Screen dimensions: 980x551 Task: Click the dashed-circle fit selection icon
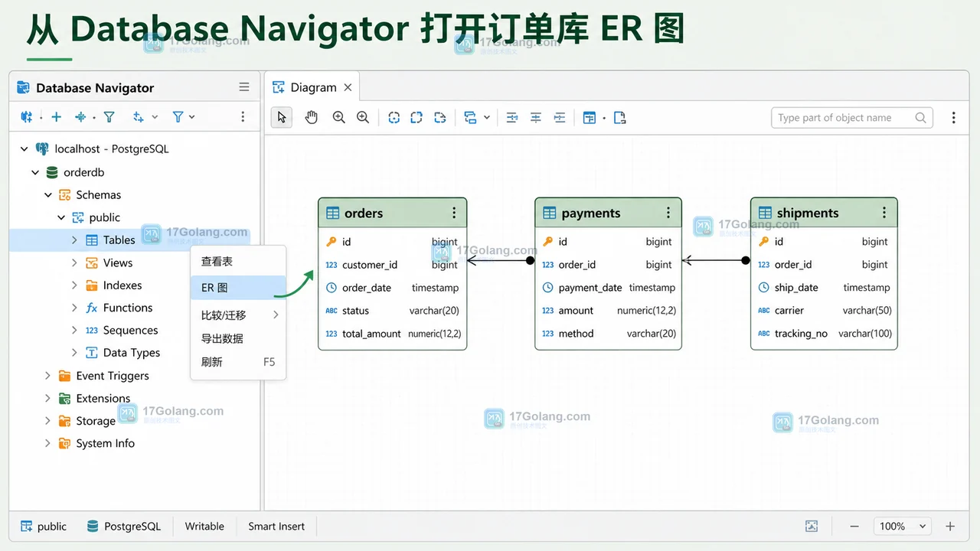[x=394, y=117]
